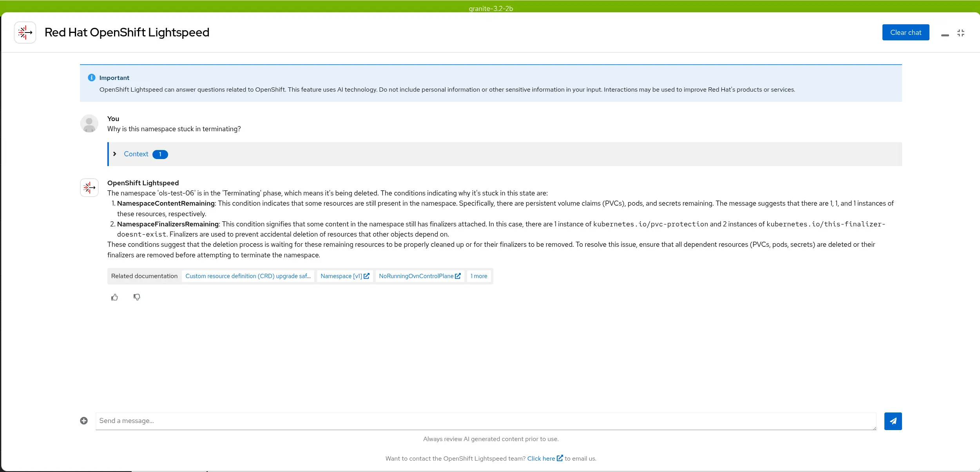
Task: Open the Namespace [v1] documentation link
Action: coord(345,276)
